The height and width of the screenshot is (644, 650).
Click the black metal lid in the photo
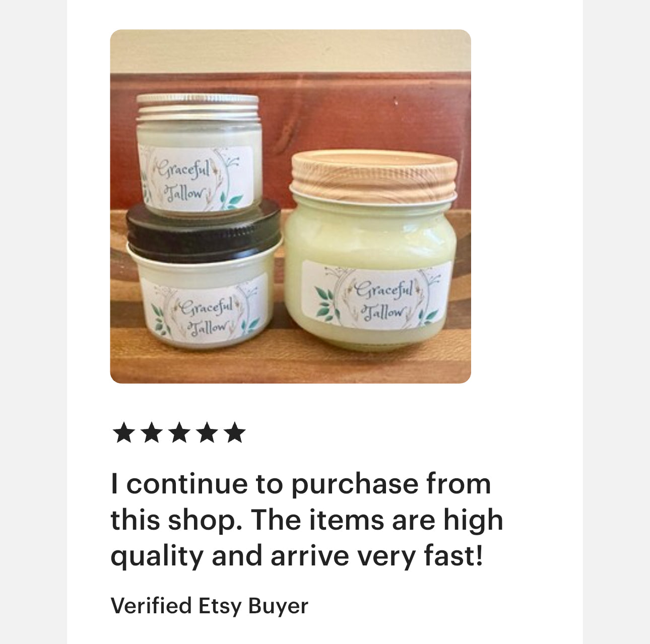tap(203, 229)
